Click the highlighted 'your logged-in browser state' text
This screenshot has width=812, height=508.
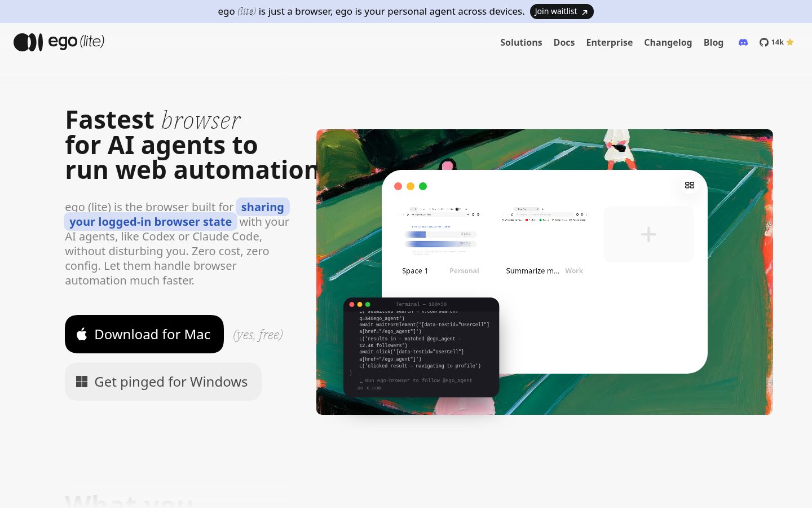pyautogui.click(x=151, y=222)
